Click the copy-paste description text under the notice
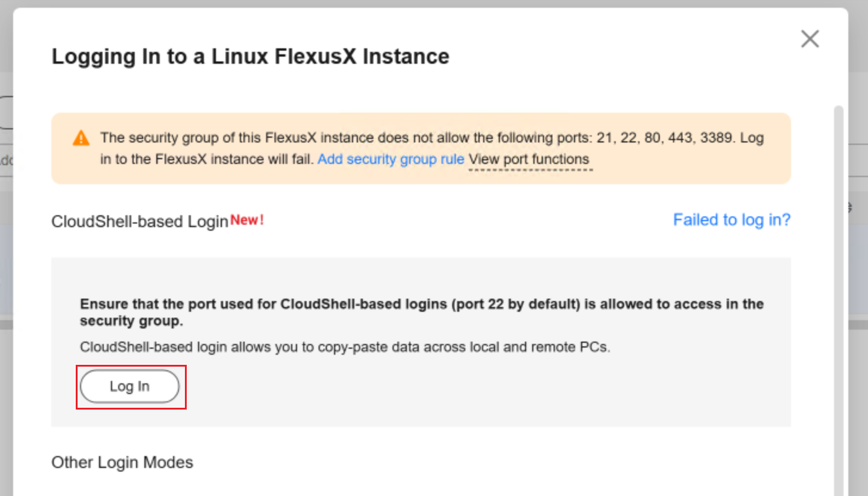This screenshot has height=496, width=868. [x=345, y=347]
